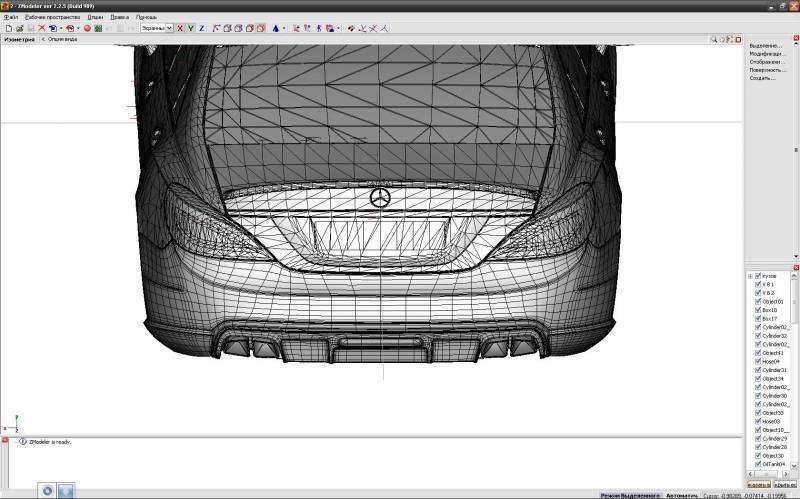Open the Опции menu
The height and width of the screenshot is (499, 800).
pyautogui.click(x=95, y=17)
